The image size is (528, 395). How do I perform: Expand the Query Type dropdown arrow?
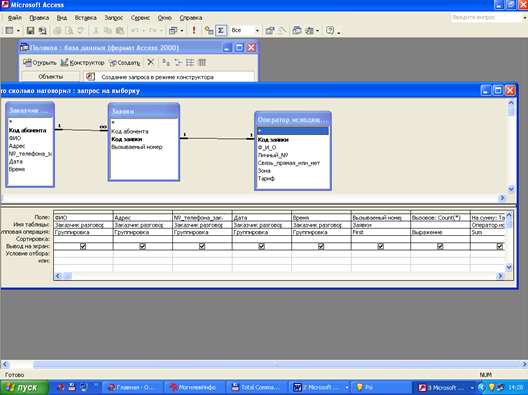182,31
